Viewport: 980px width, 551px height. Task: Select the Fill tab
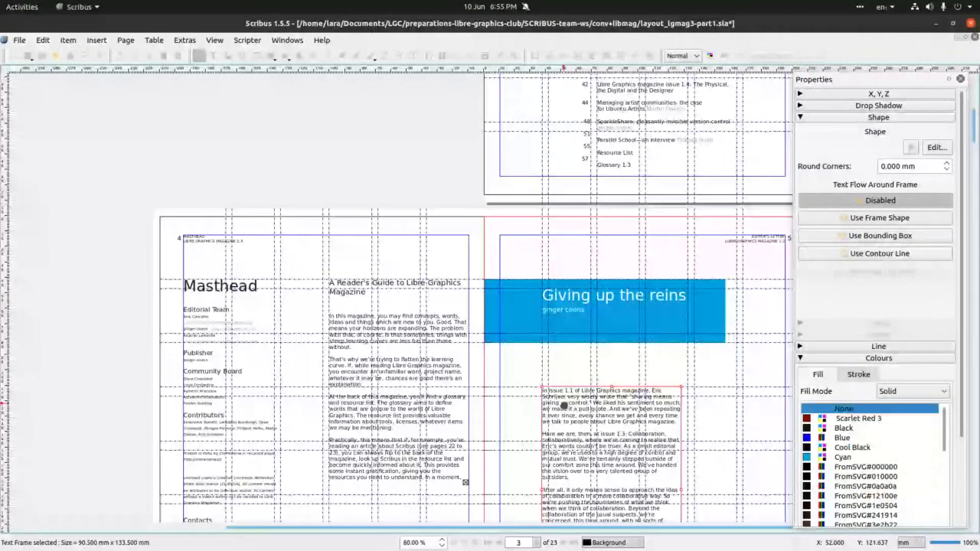[818, 374]
